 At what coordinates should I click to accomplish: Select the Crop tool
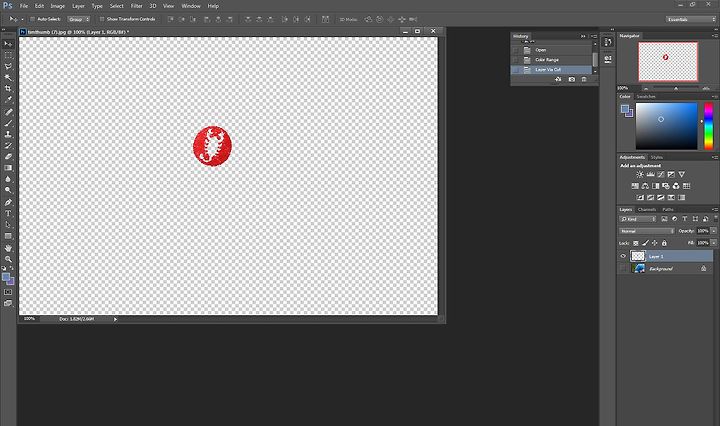pos(8,88)
